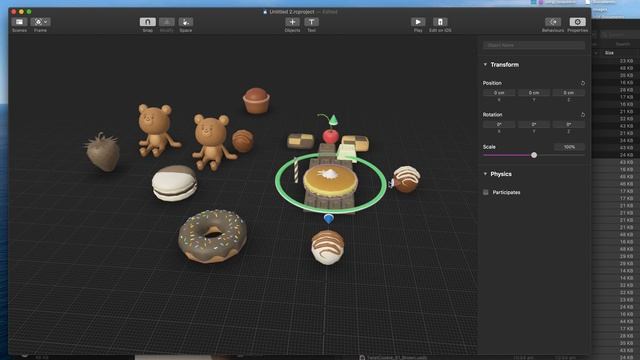
Task: Click the Rotation X field
Action: point(499,124)
